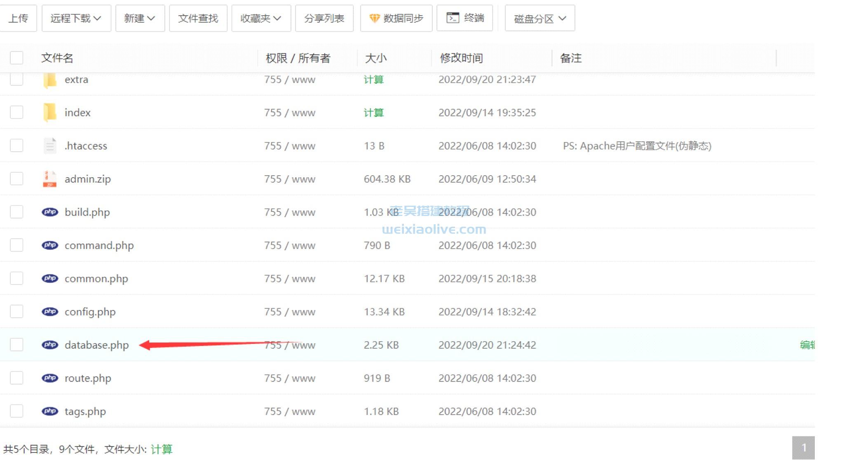The image size is (868, 460).
Task: Open the 终端 terminal
Action: point(465,18)
